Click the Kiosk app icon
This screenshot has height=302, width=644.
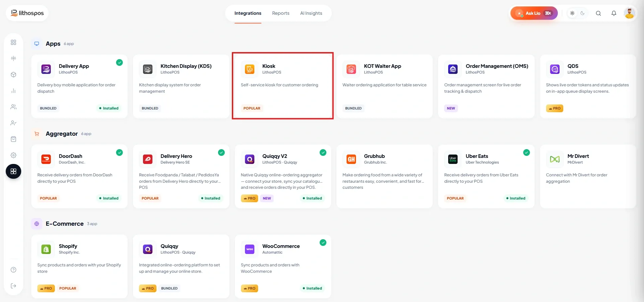point(250,69)
